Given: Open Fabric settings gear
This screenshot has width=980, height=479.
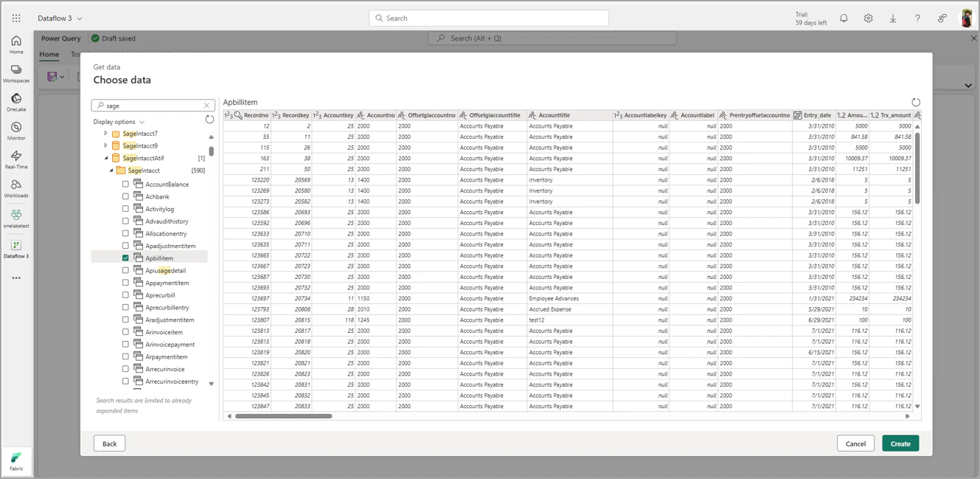Looking at the screenshot, I should (868, 18).
